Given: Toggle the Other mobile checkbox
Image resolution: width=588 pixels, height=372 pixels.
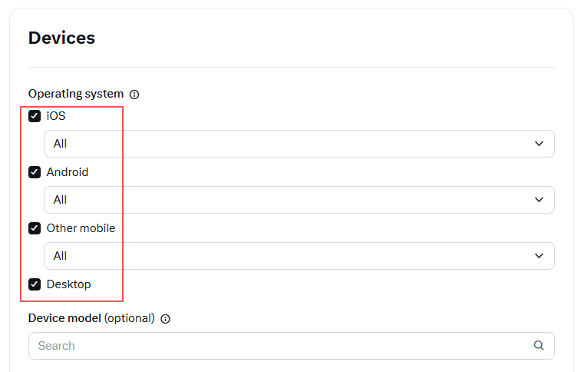Looking at the screenshot, I should (x=35, y=228).
